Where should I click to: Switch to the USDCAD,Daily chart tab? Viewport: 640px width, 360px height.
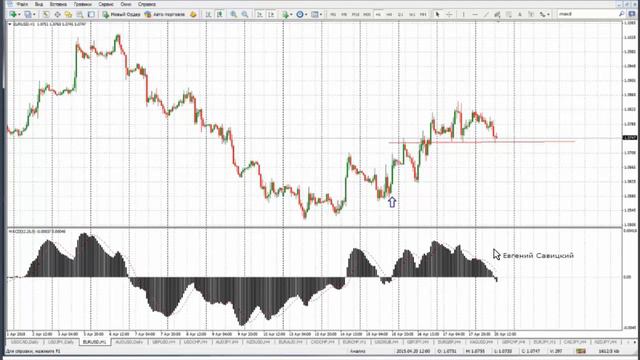click(25, 342)
